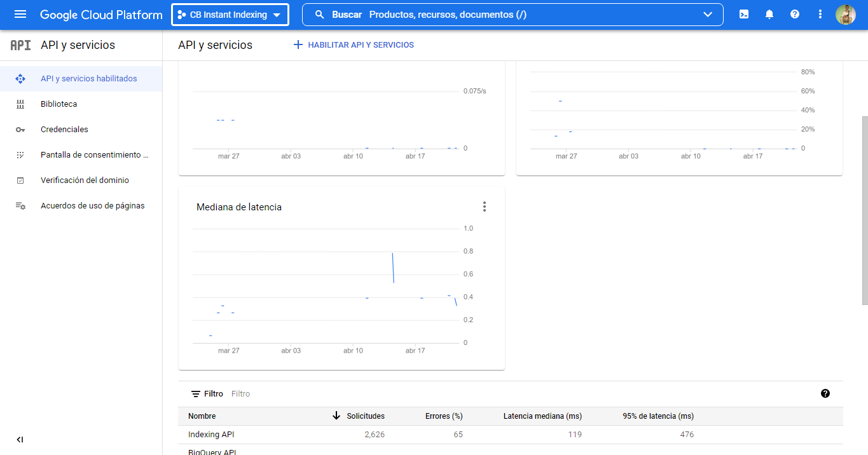Click Indexing API solicitudes value 2,626
868x455 pixels.
click(375, 435)
